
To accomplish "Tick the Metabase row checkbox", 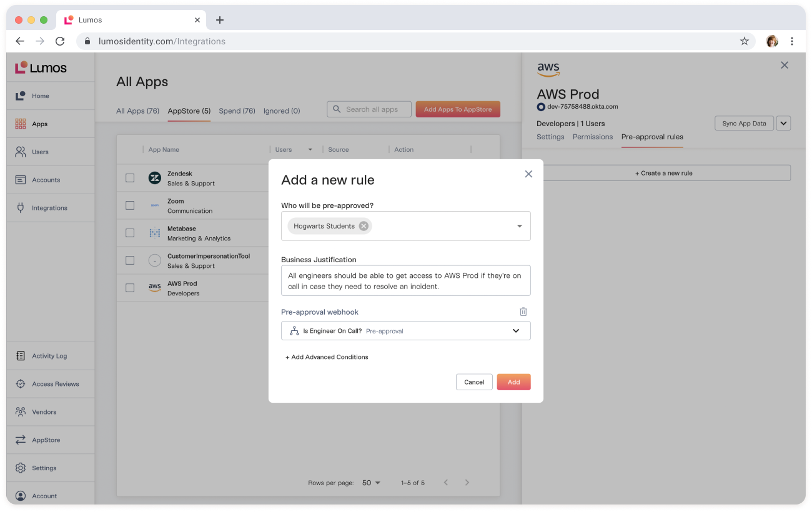I will (130, 233).
